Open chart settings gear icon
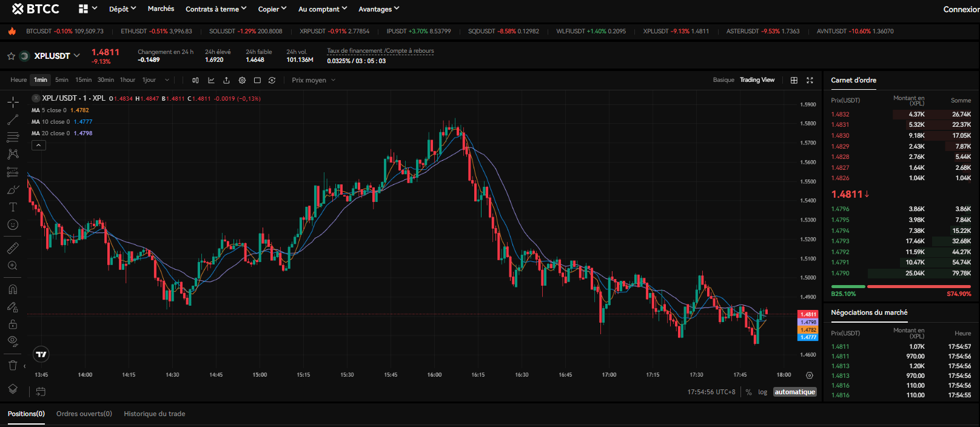980x427 pixels. point(242,80)
